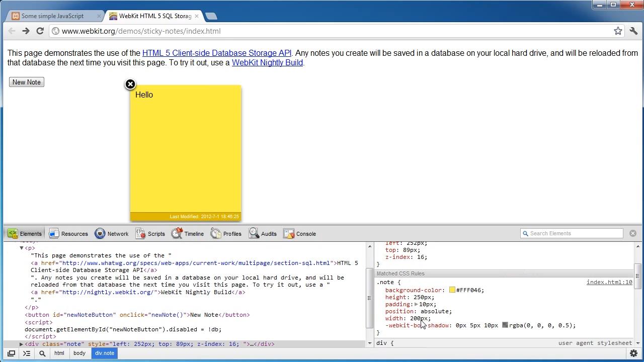The image size is (644, 362).
Task: Select html in the breadcrumb bar
Action: click(59, 353)
